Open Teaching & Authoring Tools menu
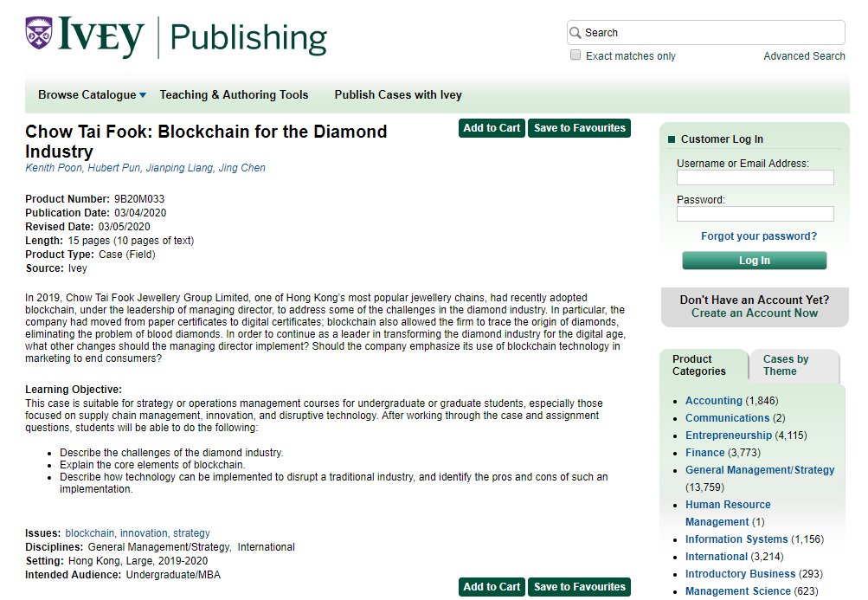This screenshot has width=868, height=600. tap(234, 95)
